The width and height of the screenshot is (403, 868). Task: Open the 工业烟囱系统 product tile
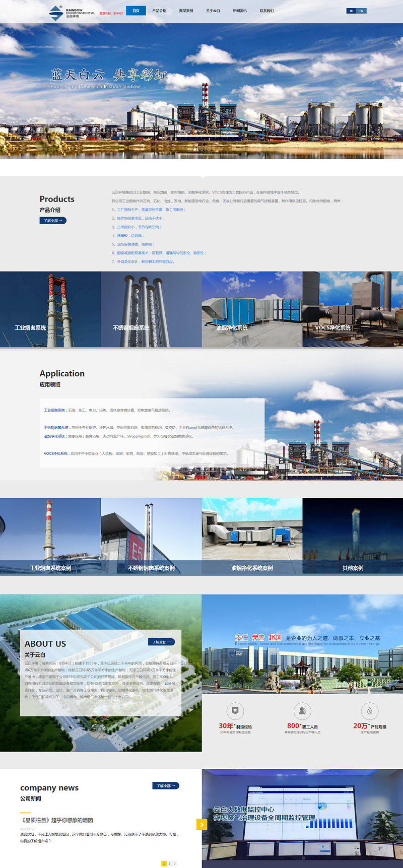point(50,309)
